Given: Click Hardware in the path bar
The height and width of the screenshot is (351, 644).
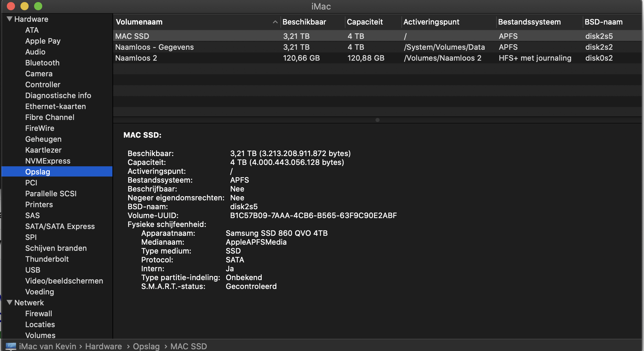Looking at the screenshot, I should coord(104,346).
